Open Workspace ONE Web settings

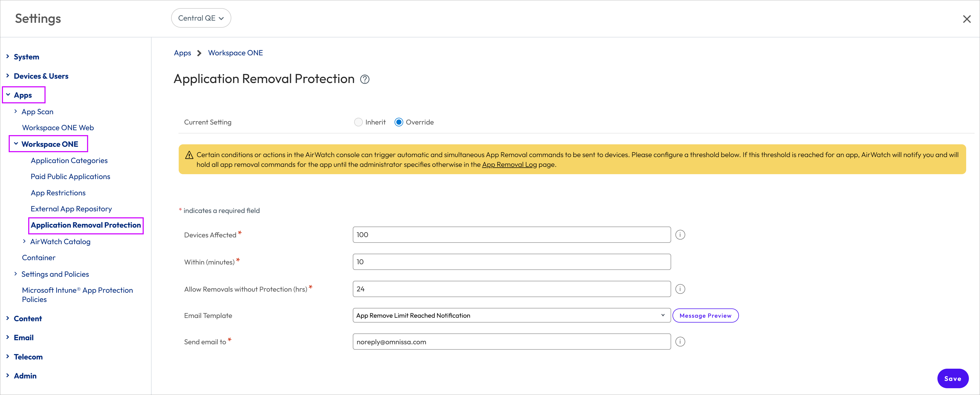click(58, 128)
